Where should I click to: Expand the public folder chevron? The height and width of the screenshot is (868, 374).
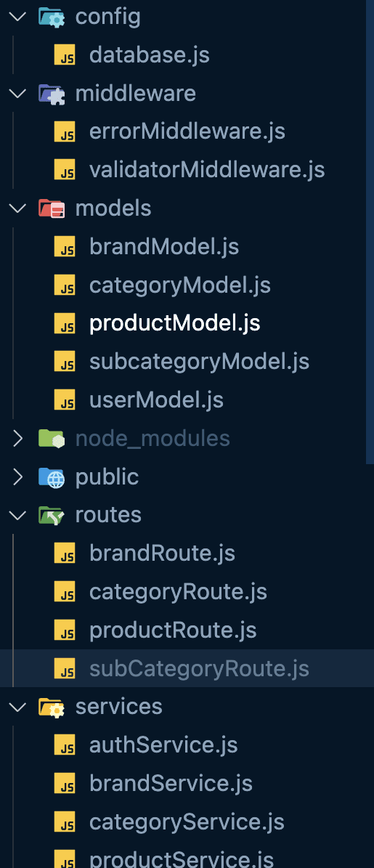pos(18,476)
